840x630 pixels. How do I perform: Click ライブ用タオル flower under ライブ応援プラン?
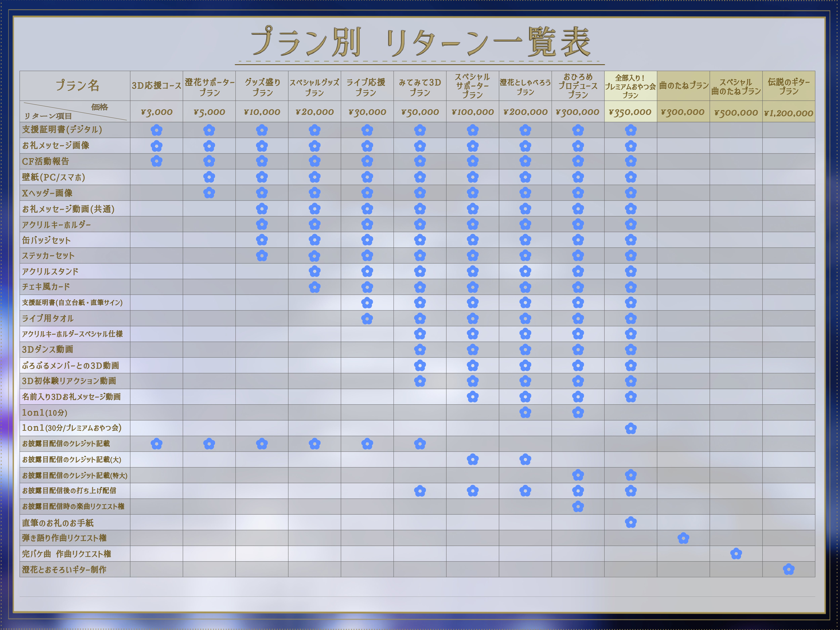(x=367, y=319)
